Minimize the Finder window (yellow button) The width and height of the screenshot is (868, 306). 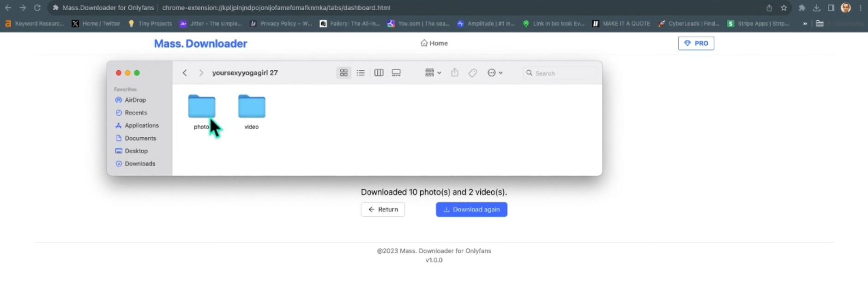pos(128,73)
